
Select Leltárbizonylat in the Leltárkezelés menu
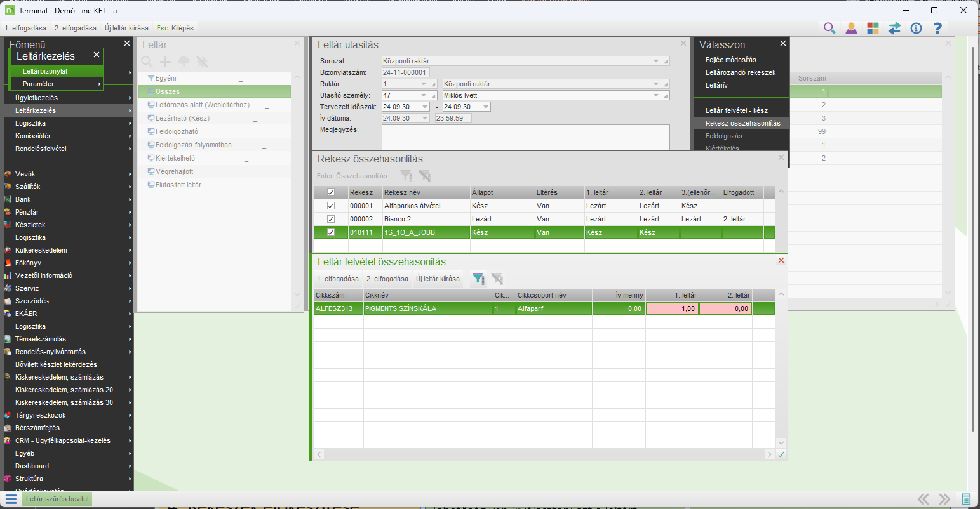tap(45, 71)
